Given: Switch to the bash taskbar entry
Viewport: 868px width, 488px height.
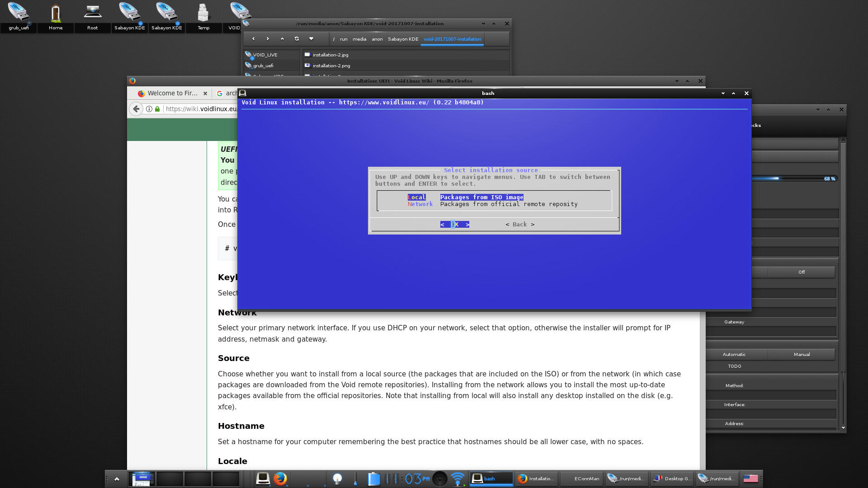Looking at the screenshot, I should click(x=491, y=479).
